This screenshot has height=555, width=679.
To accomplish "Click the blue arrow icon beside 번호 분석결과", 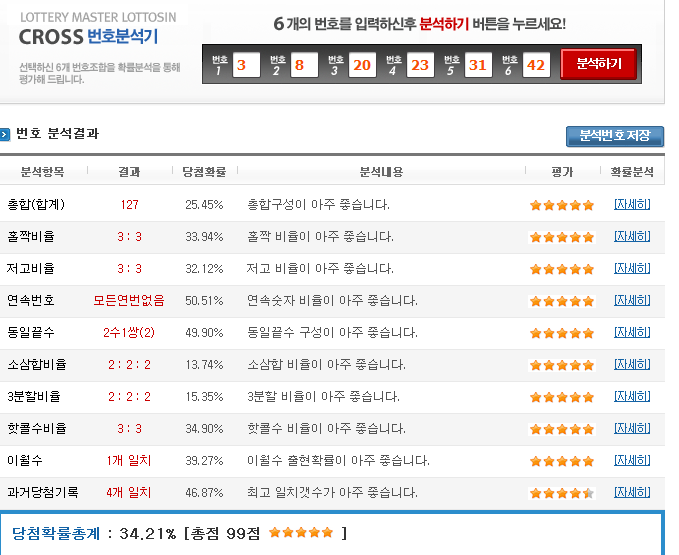I will tap(6, 134).
